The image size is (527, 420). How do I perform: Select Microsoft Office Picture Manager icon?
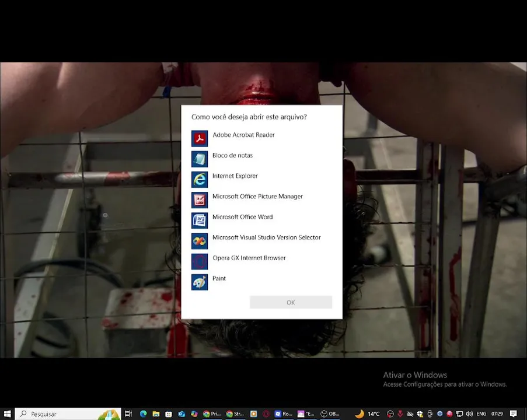pos(200,200)
